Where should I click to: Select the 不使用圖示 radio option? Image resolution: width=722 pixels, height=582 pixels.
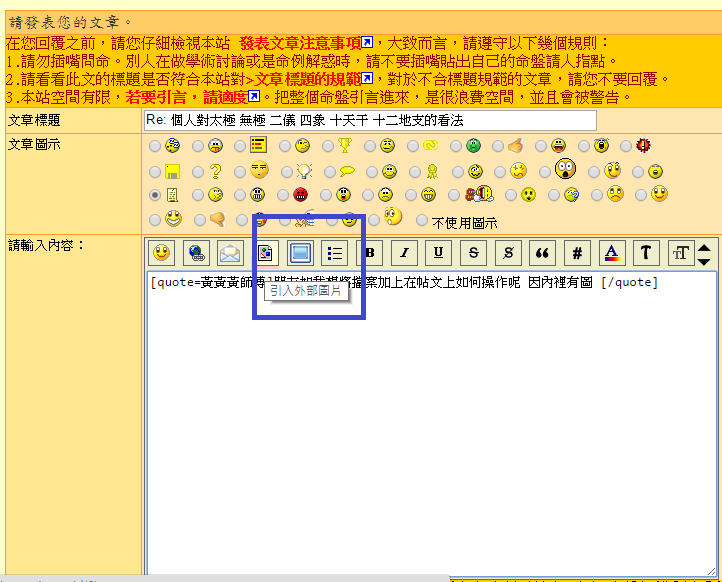(422, 220)
